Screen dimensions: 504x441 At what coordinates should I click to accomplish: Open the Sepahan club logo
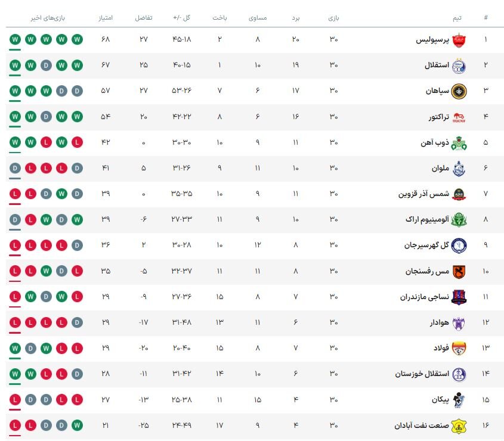[x=459, y=91]
